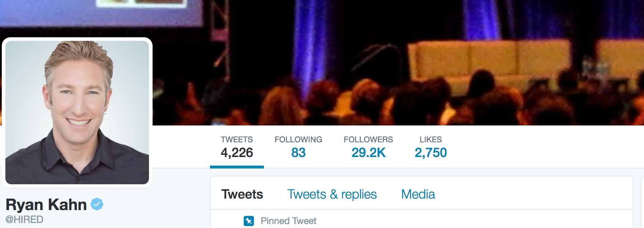This screenshot has width=644, height=228.
Task: Click the blue pin icon beside Pinned Tweet
Action: (x=249, y=221)
